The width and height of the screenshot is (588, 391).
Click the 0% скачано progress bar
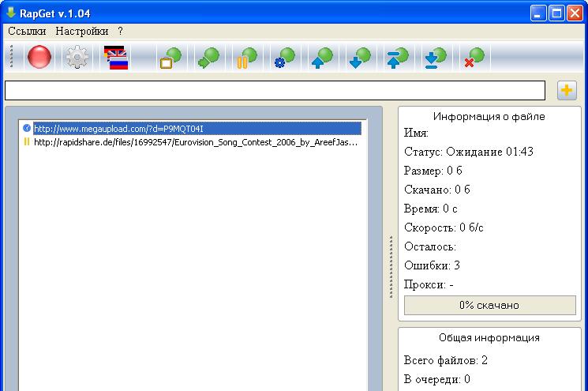(x=490, y=305)
